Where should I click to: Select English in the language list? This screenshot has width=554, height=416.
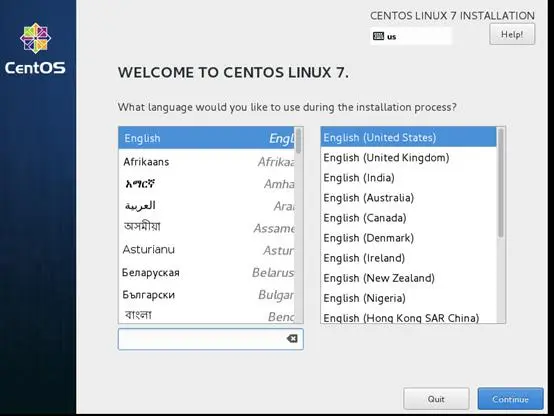point(206,138)
